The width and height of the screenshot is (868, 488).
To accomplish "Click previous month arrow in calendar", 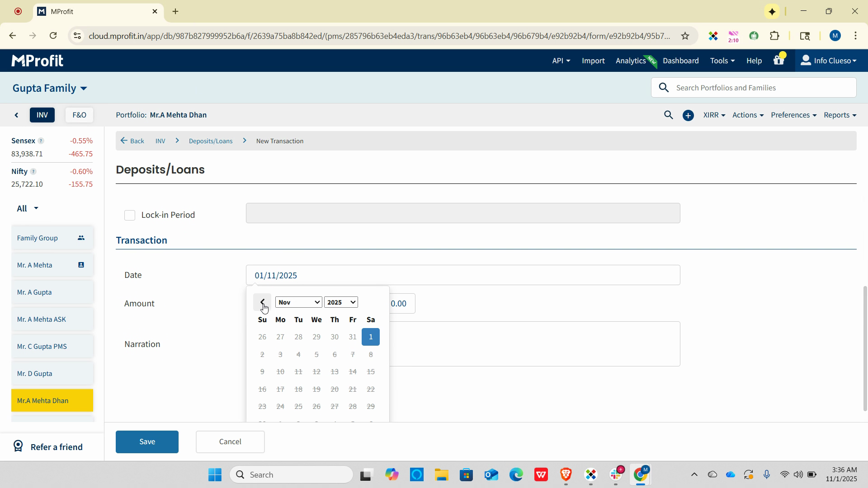I will click(262, 302).
